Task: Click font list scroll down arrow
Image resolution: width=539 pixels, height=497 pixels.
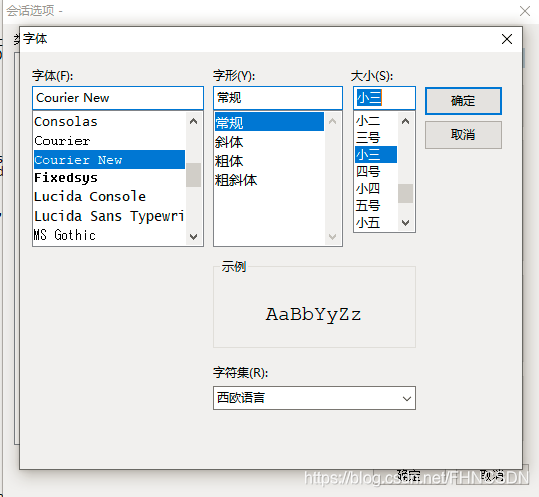Action: 194,236
